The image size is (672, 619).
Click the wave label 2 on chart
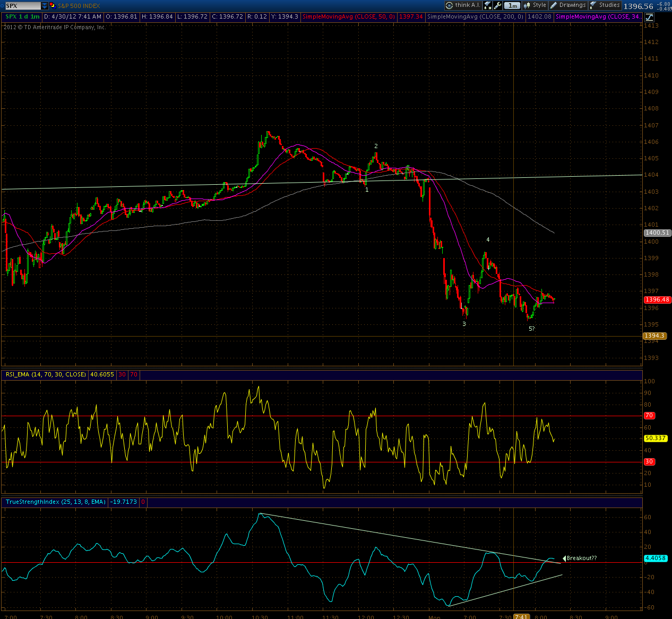[376, 146]
